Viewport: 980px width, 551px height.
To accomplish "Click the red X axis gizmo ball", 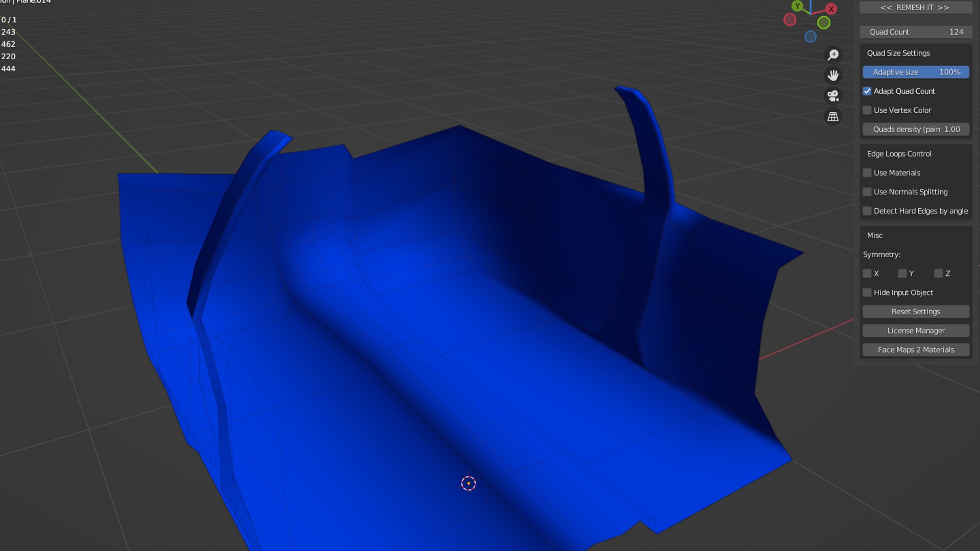I will click(831, 9).
